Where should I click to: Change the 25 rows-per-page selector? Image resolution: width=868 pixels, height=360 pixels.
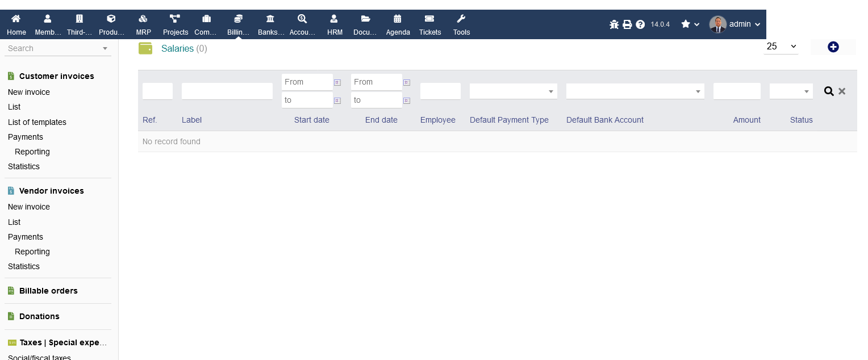click(x=781, y=47)
